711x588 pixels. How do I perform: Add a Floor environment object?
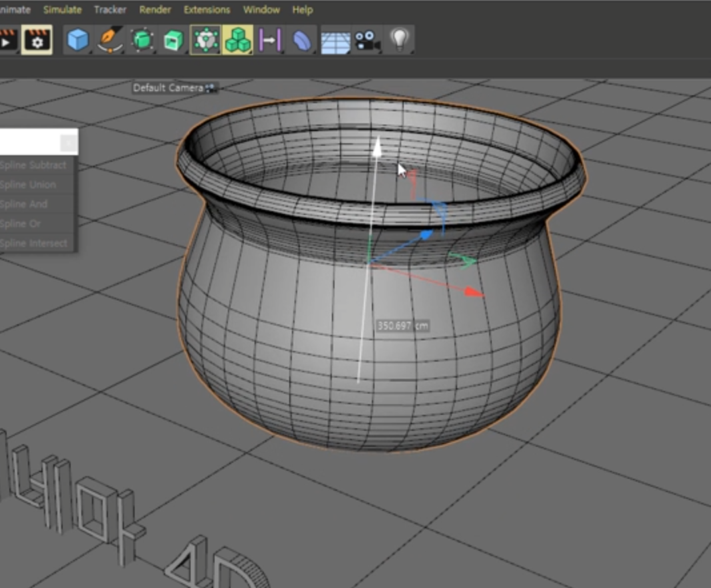[x=336, y=41]
